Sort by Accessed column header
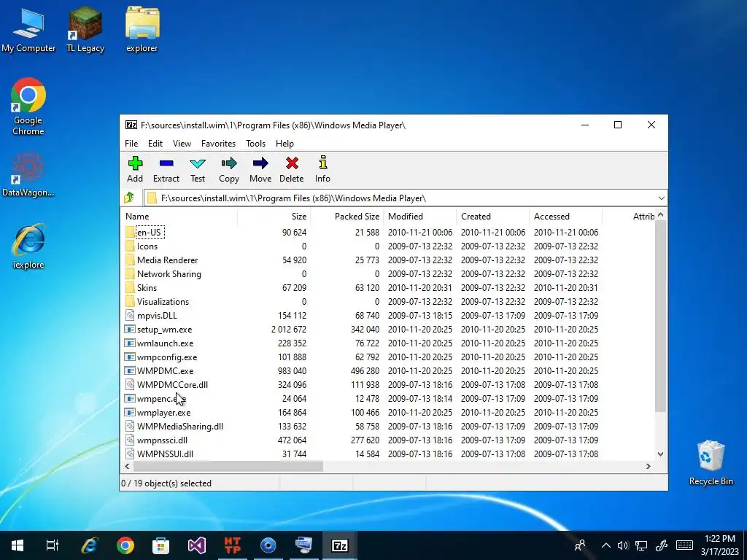Viewport: 747px width, 560px height. pos(565,216)
